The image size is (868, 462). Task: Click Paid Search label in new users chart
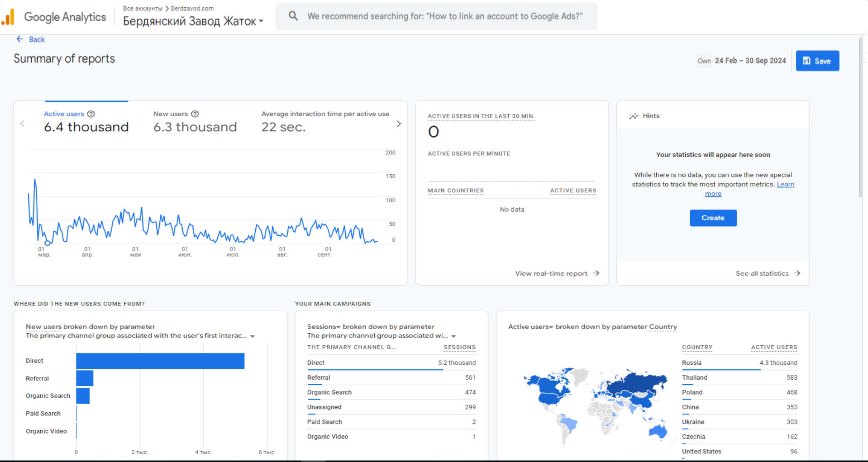43,414
